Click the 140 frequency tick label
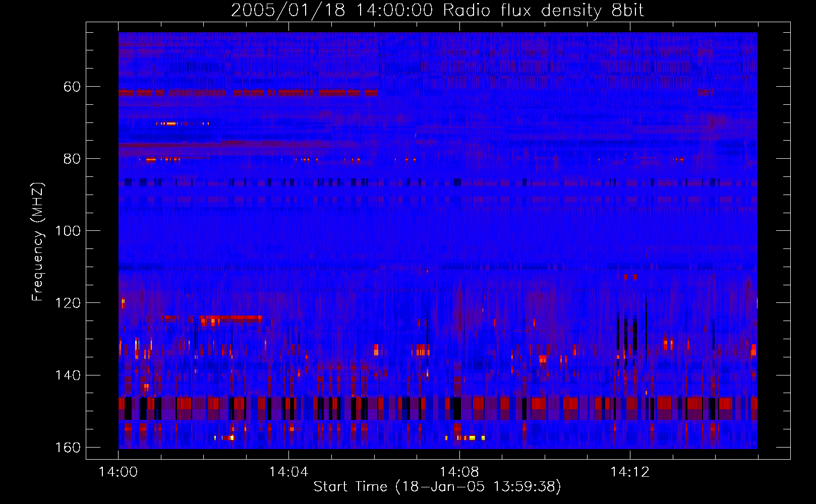 [68, 375]
